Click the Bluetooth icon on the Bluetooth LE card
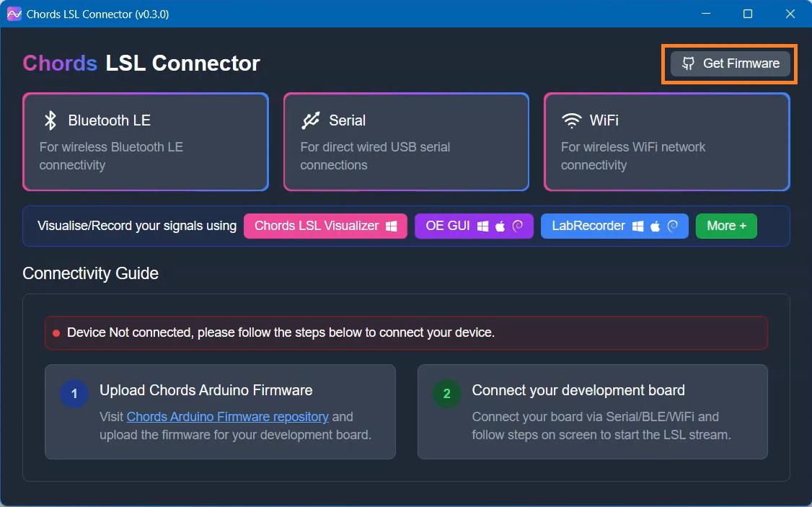812x507 pixels. [50, 120]
